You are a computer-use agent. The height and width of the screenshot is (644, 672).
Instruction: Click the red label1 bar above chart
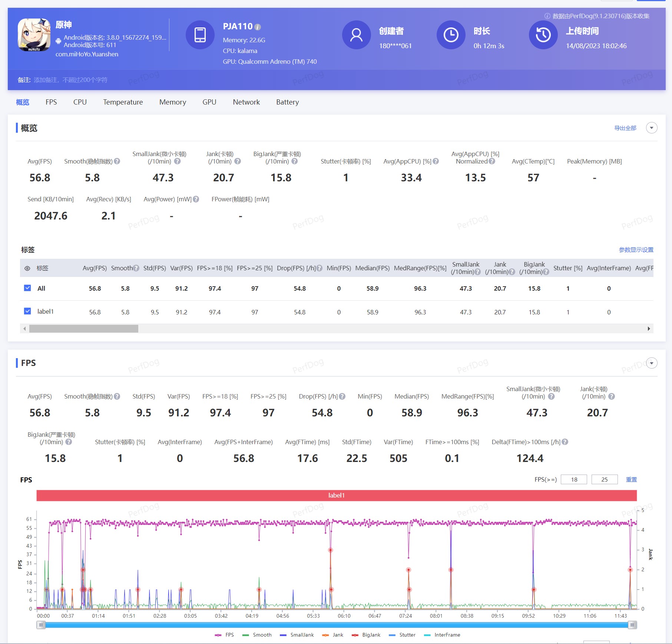[x=337, y=495]
